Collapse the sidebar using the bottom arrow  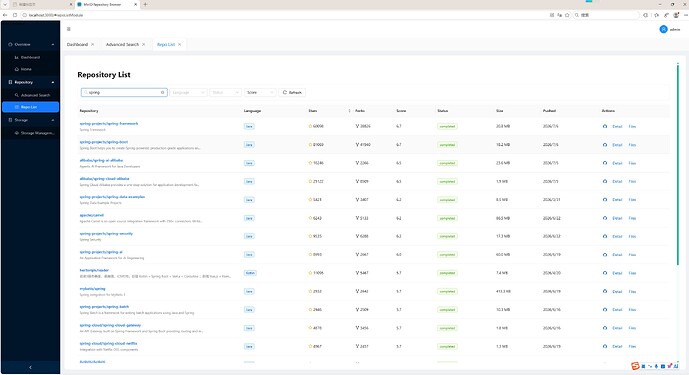pyautogui.click(x=30, y=367)
